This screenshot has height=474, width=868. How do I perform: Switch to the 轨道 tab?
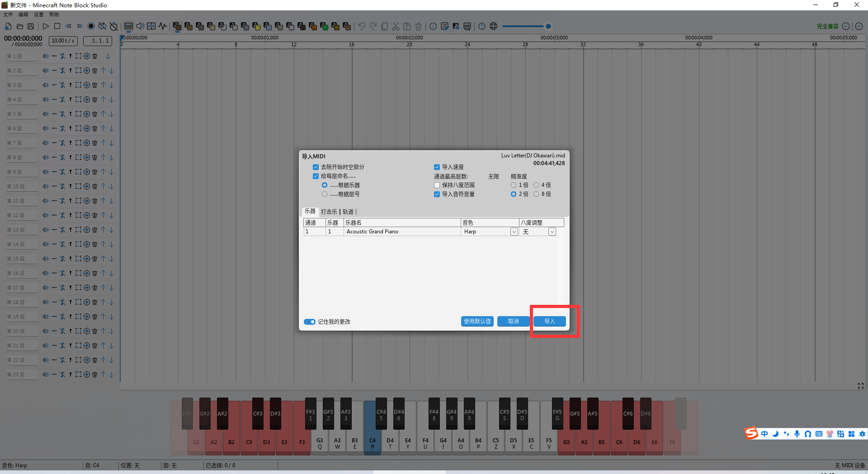(x=348, y=212)
